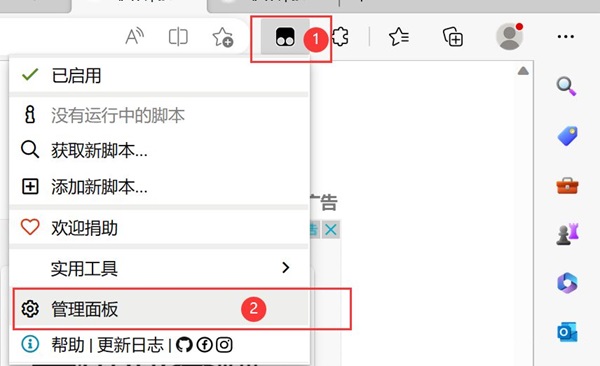600x366 pixels.
Task: Open the Favorites list icon
Action: point(399,37)
